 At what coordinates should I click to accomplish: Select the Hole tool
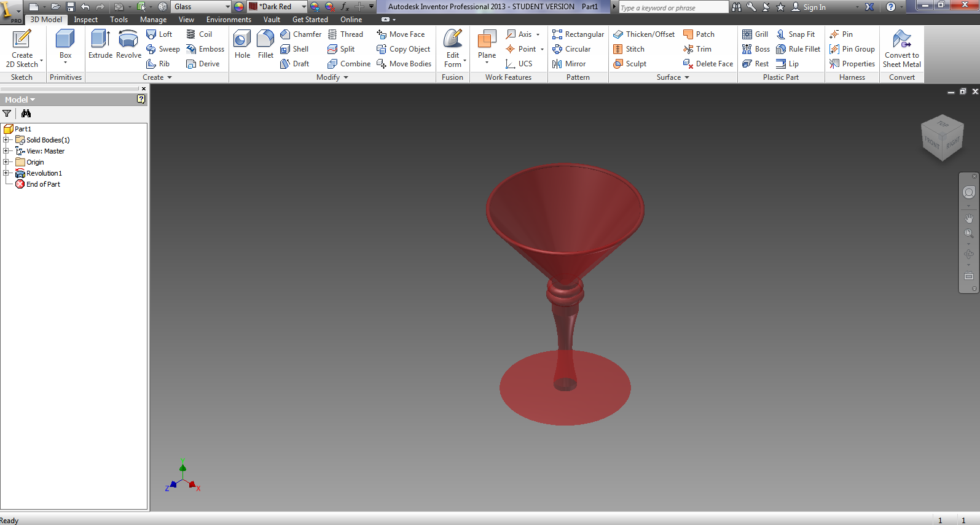click(x=242, y=44)
